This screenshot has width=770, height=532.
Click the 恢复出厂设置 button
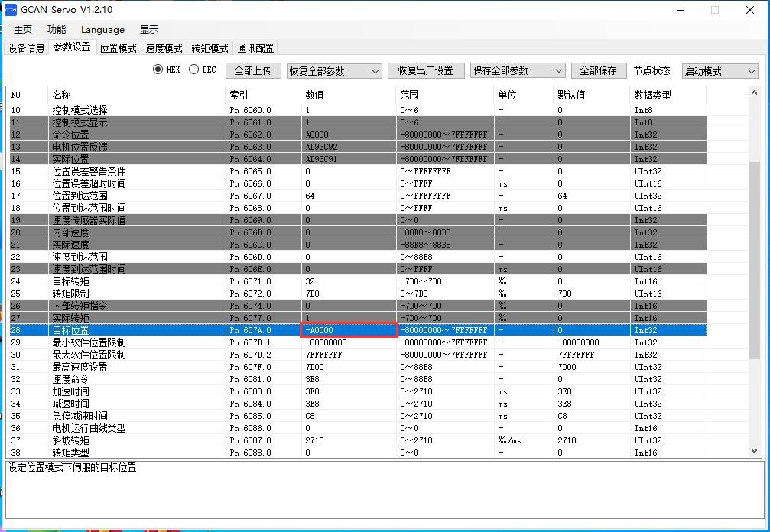tap(425, 70)
